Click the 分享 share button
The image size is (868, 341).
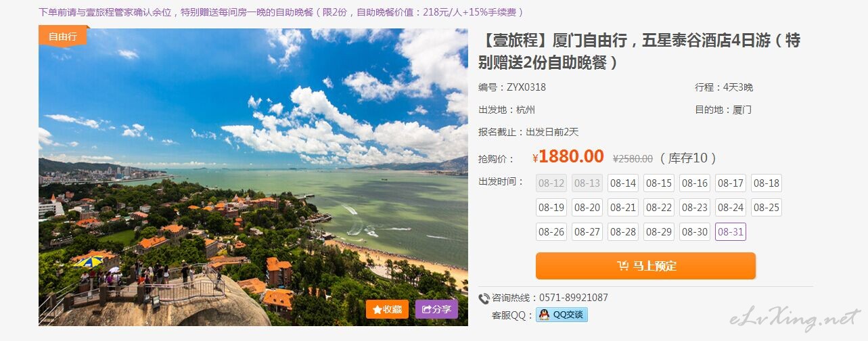point(436,309)
